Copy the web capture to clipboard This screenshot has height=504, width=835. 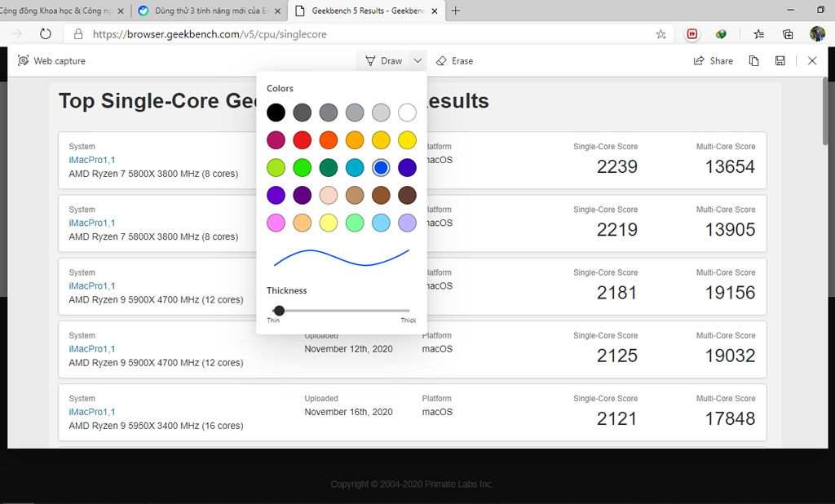click(753, 60)
